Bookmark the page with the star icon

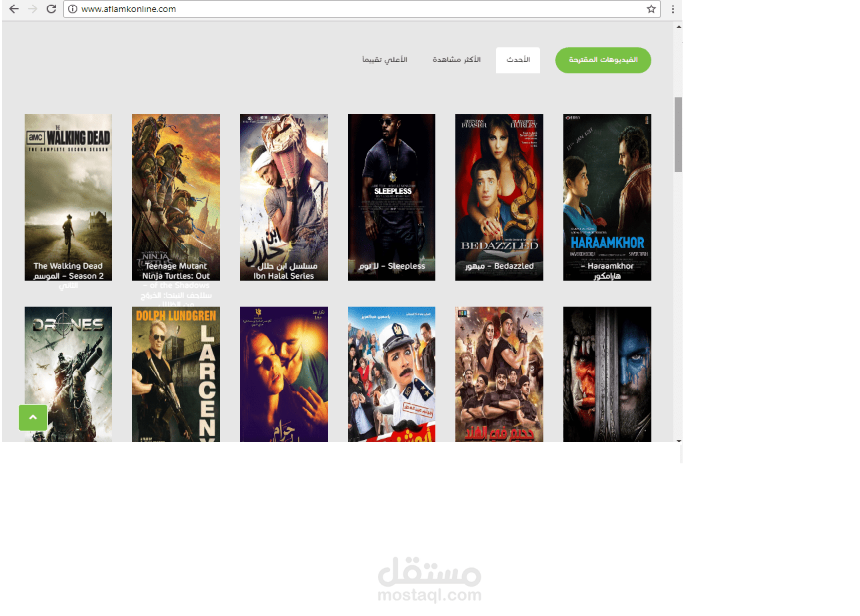[x=651, y=9]
